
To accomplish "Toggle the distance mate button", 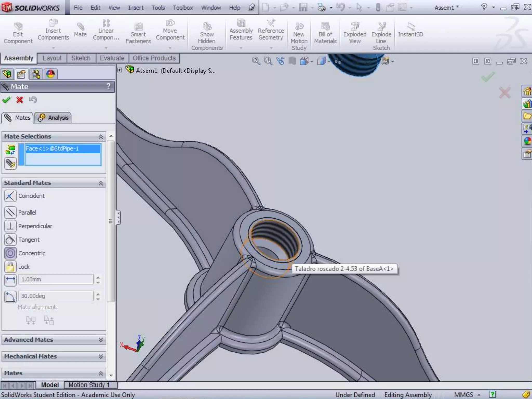I will click(10, 280).
